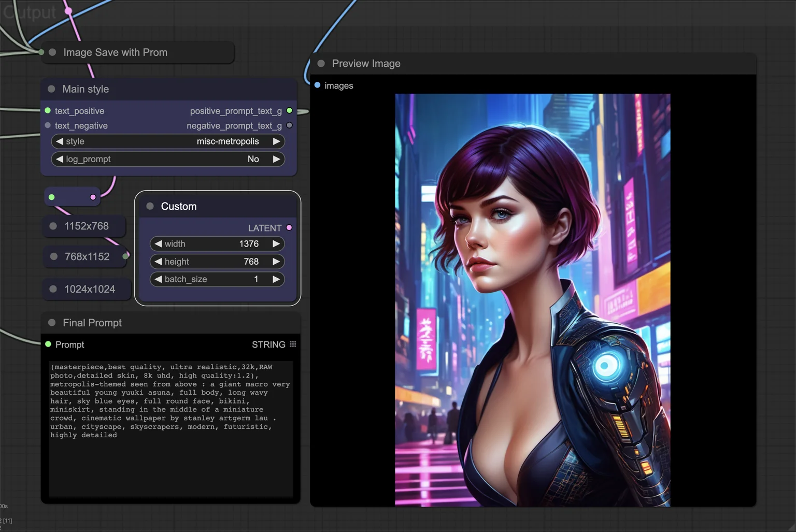Select next style with the right arrow

tap(277, 141)
